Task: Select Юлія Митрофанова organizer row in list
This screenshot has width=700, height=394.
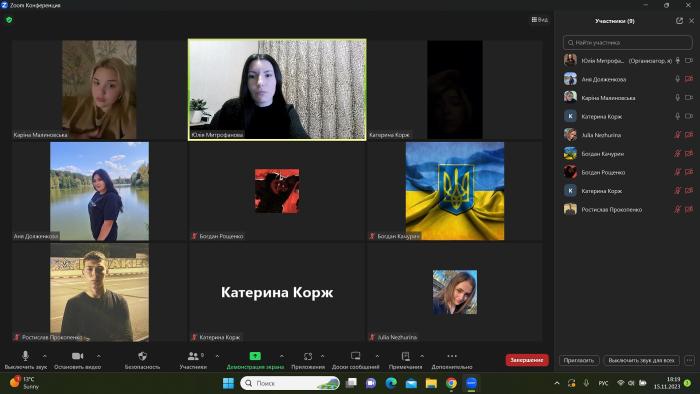Action: 628,60
